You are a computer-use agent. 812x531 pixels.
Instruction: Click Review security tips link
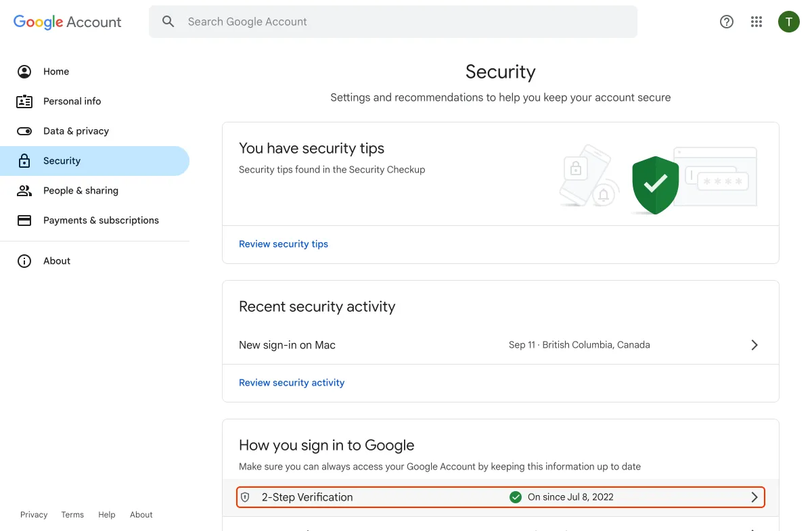pos(284,244)
